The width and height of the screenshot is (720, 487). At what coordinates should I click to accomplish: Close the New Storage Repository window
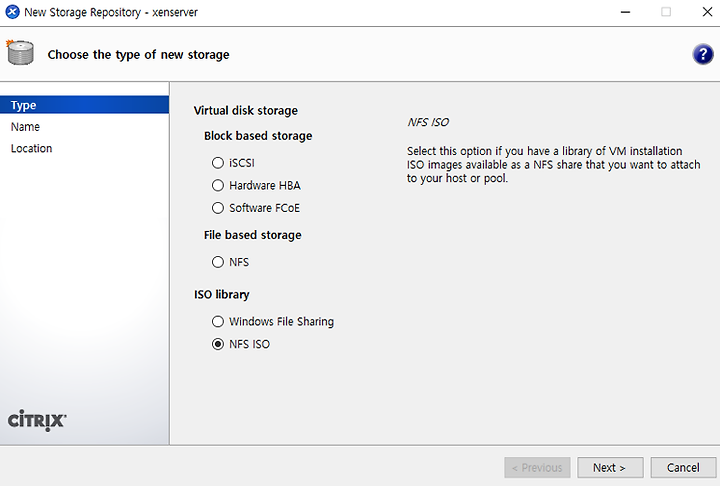707,12
